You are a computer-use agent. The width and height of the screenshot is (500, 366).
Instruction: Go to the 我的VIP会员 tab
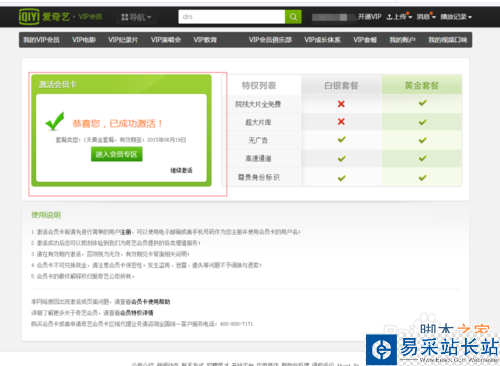(41, 40)
